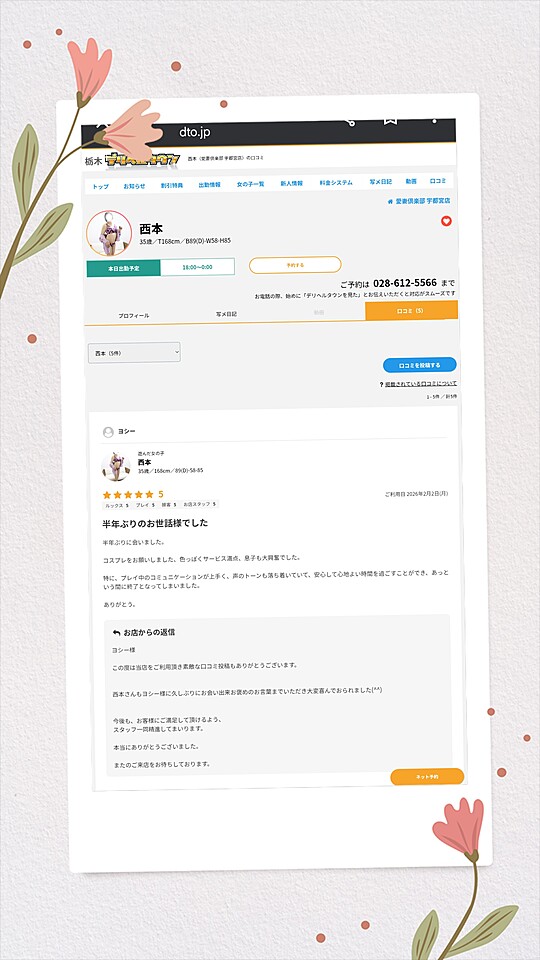Select the orange 口コミ(5) tab
The width and height of the screenshot is (540, 960).
(411, 311)
